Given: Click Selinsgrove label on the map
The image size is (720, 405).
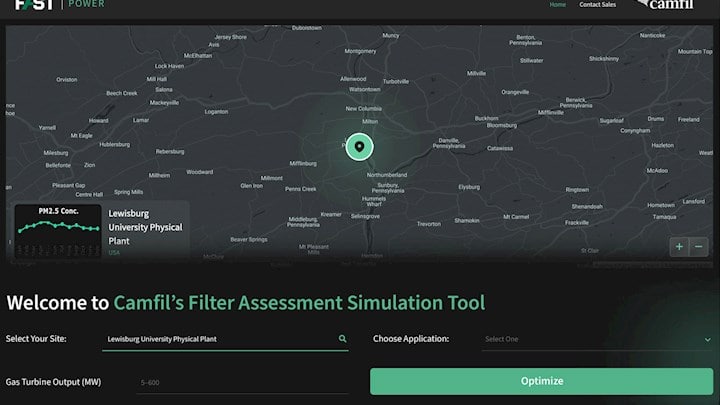Looking at the screenshot, I should [371, 216].
